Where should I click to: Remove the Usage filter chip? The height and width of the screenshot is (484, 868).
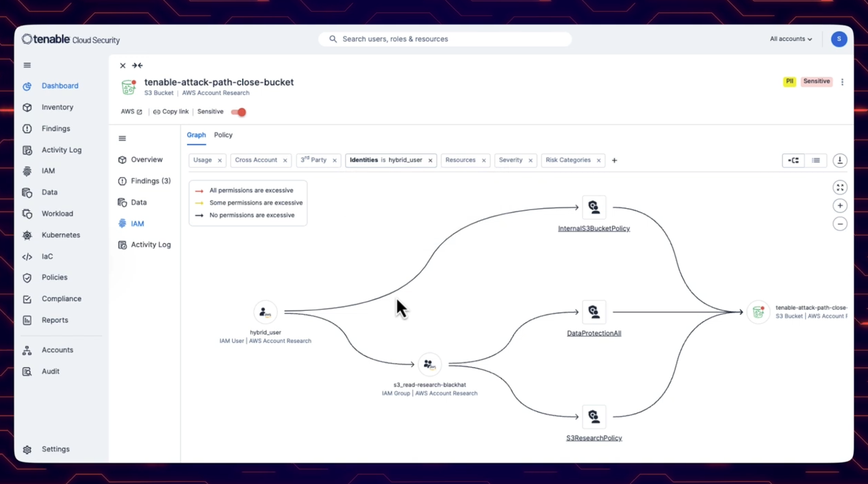click(220, 161)
